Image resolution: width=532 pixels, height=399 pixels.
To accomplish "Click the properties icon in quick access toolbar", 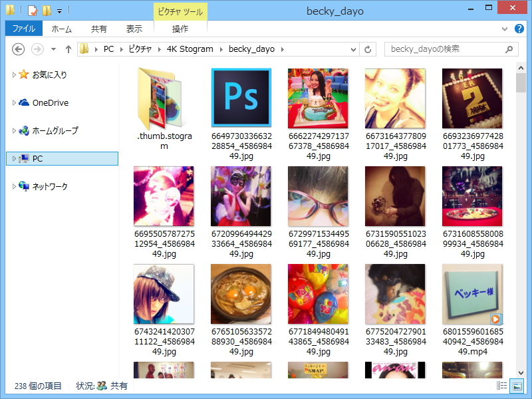I will [x=32, y=11].
